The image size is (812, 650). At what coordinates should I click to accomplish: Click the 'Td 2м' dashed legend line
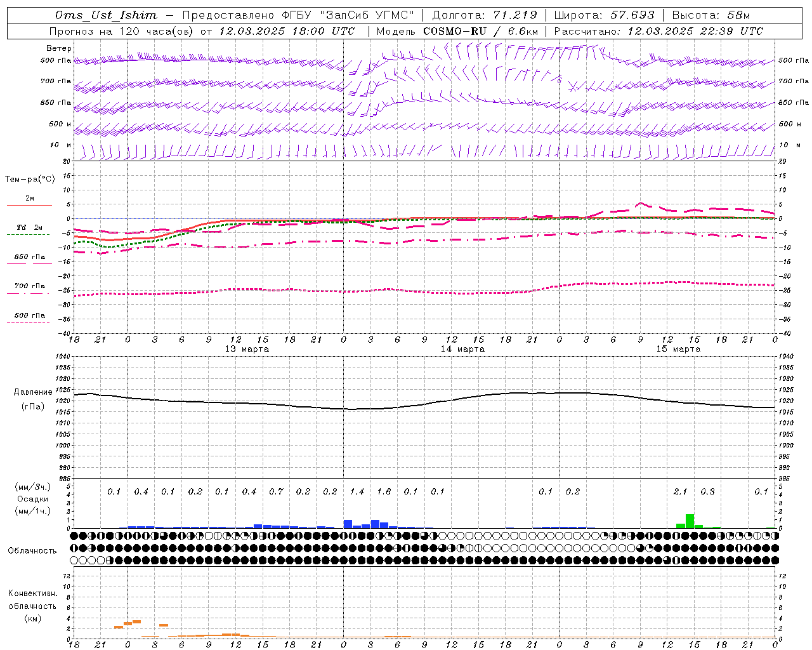click(x=28, y=234)
